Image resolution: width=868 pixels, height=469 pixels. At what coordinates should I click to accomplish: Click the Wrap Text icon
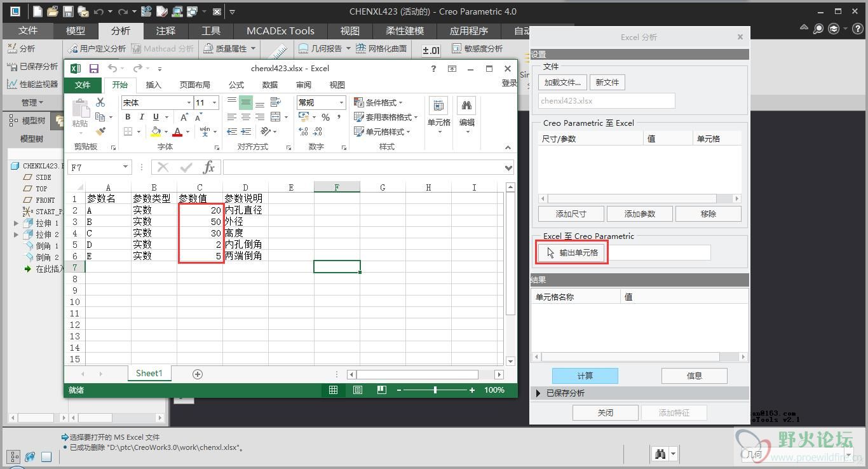click(275, 102)
